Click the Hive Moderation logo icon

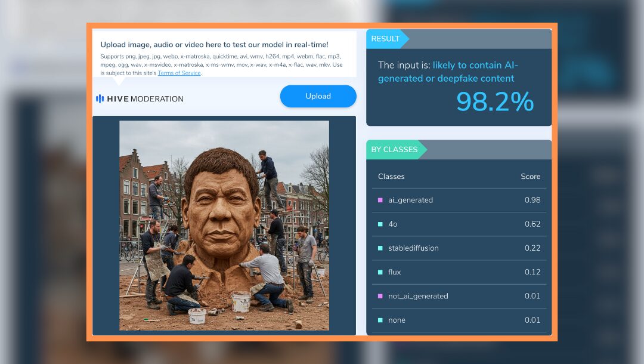pos(100,98)
